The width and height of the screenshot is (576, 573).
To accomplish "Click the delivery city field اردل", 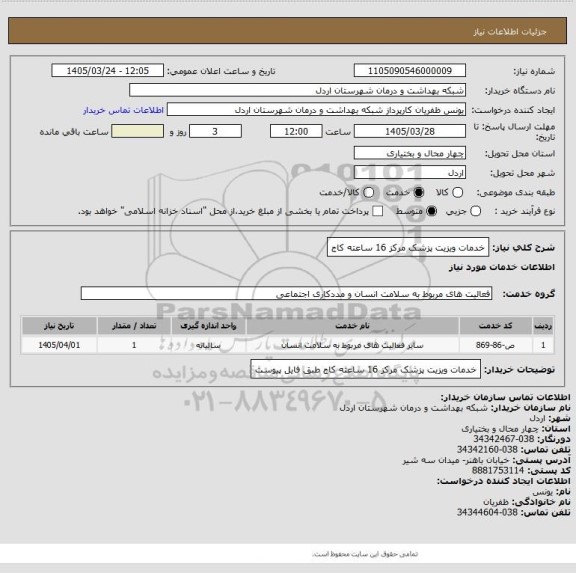I will (410, 173).
